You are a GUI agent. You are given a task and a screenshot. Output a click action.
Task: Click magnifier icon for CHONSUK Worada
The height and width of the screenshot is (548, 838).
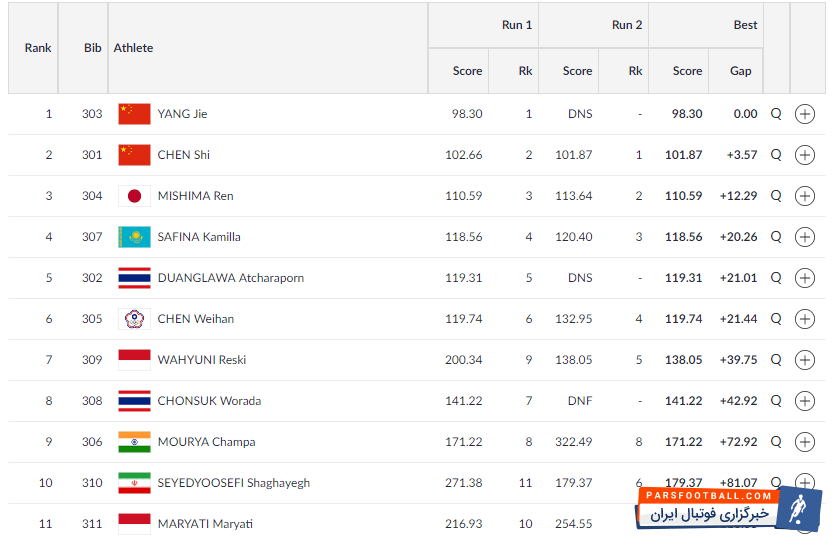pyautogui.click(x=776, y=401)
